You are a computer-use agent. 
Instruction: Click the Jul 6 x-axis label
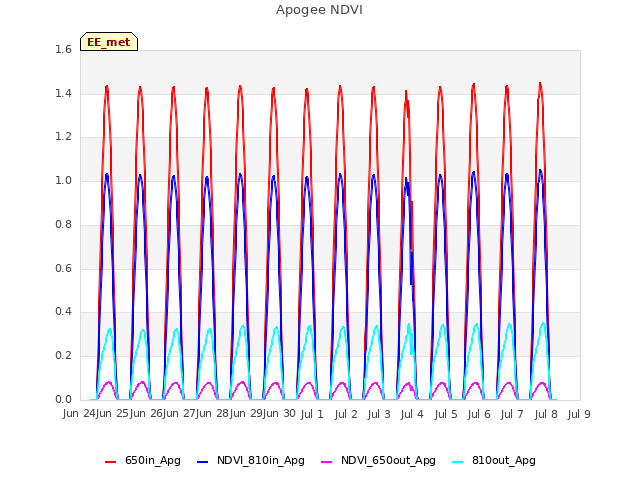pyautogui.click(x=479, y=415)
